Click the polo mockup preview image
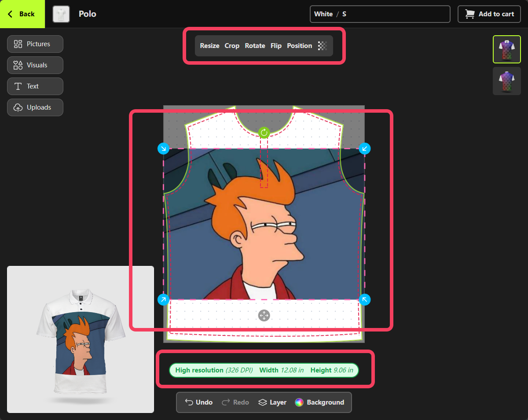This screenshot has width=528, height=420. coord(81,339)
